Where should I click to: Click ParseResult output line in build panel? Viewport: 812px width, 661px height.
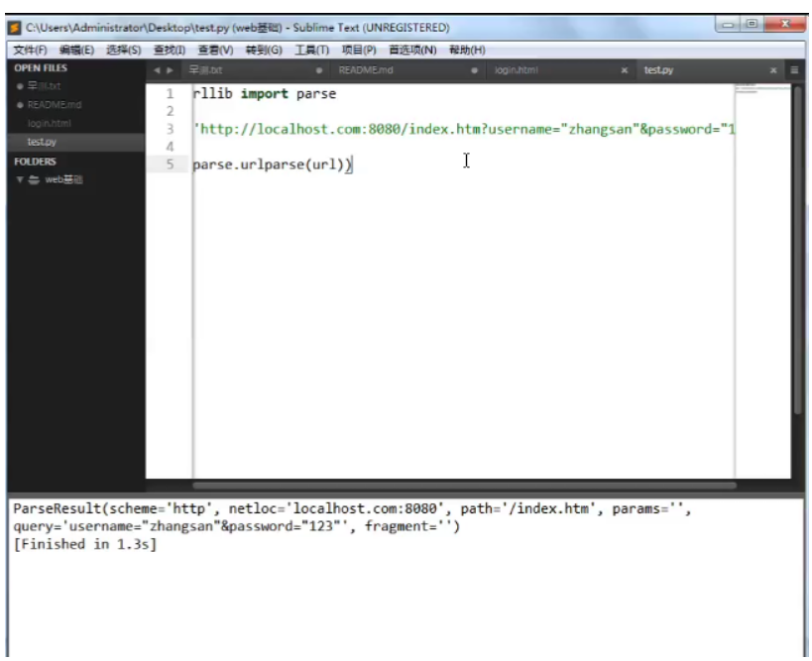pos(352,508)
